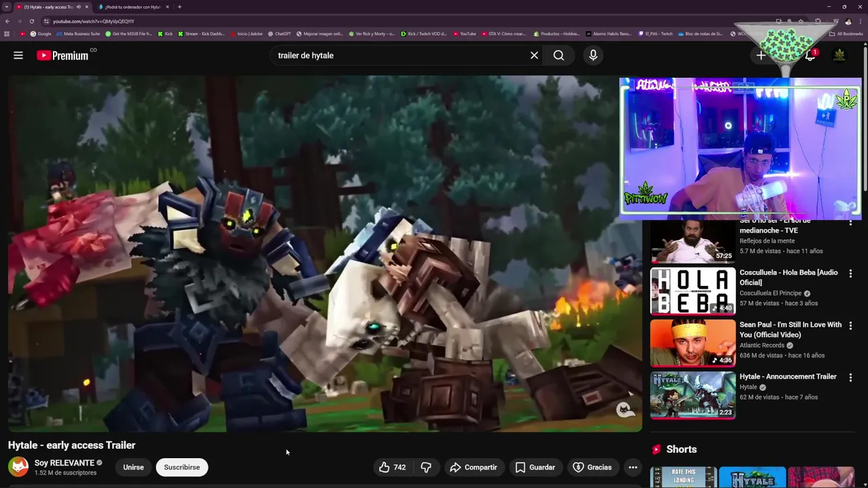Share video with Compartir button

473,467
